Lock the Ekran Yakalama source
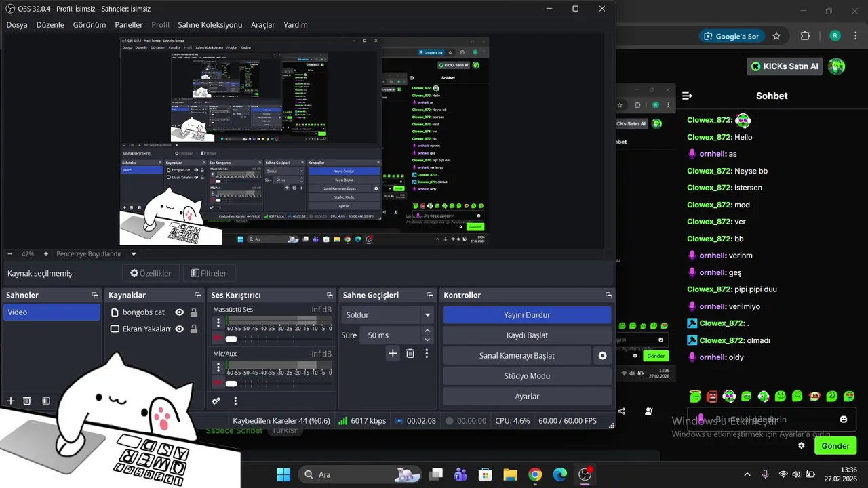The height and width of the screenshot is (488, 868). [x=194, y=329]
